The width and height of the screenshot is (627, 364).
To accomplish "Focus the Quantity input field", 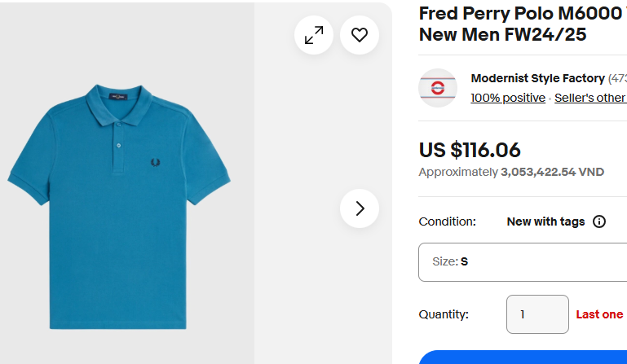I will click(537, 314).
